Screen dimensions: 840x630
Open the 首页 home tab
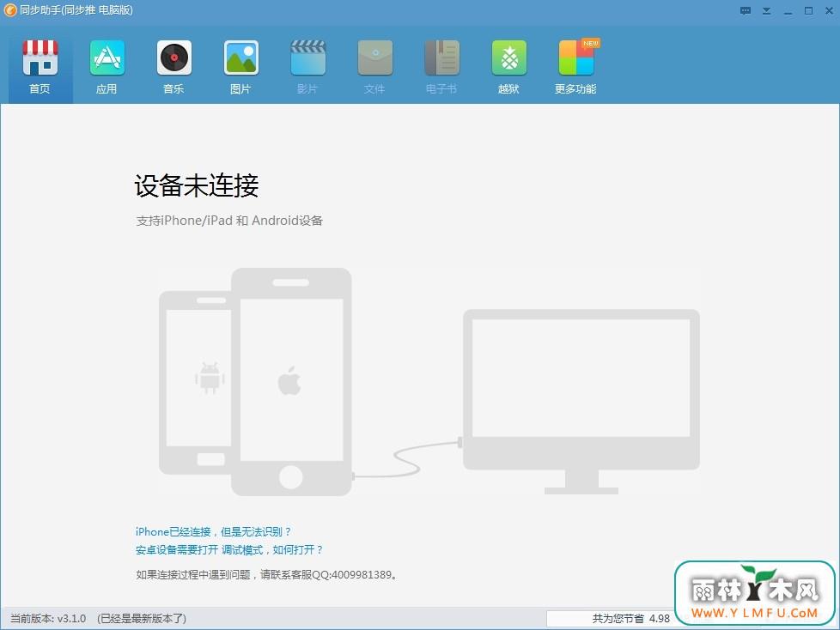point(40,67)
